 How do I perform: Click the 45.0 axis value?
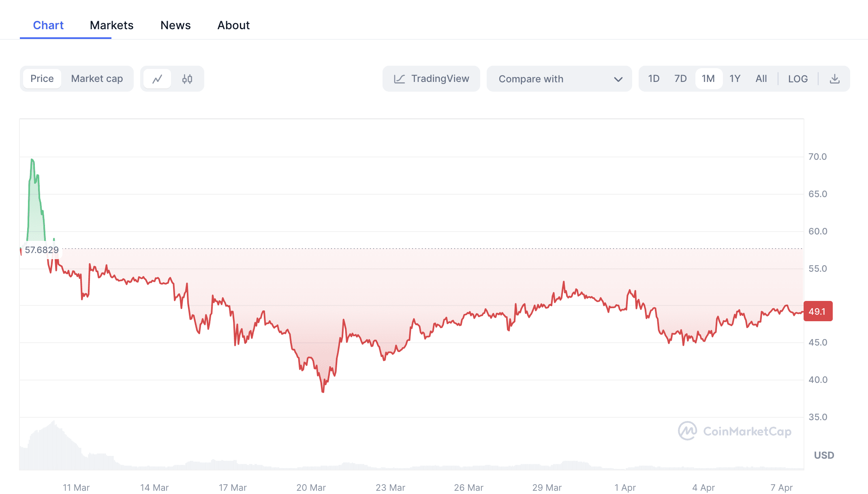coord(817,342)
